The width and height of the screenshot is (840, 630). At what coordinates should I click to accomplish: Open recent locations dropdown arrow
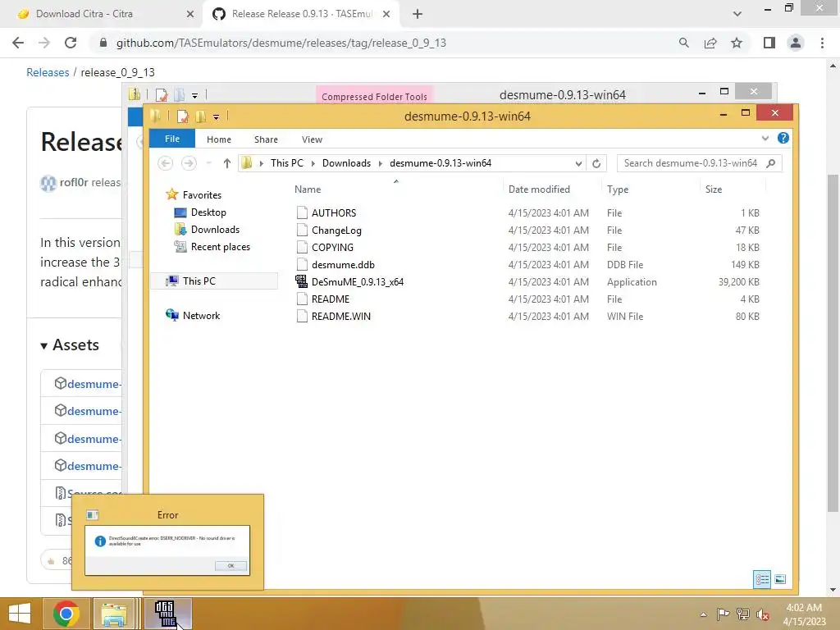pyautogui.click(x=209, y=163)
